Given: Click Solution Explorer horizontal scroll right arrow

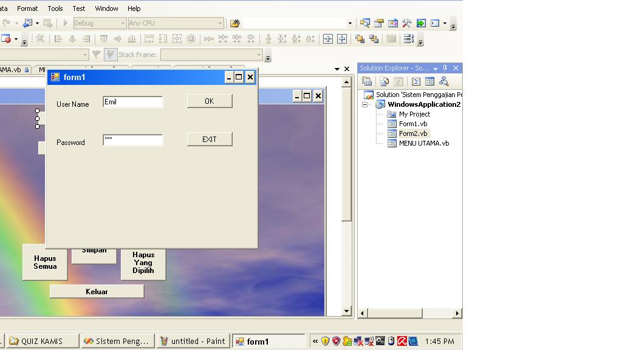Looking at the screenshot, I should (457, 313).
